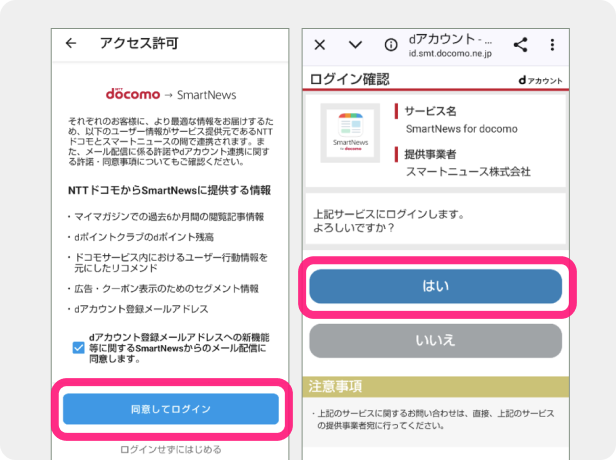Click heading 'NTTドコモからSmartNewsに提供する情報'
616x460 pixels.
[x=170, y=190]
